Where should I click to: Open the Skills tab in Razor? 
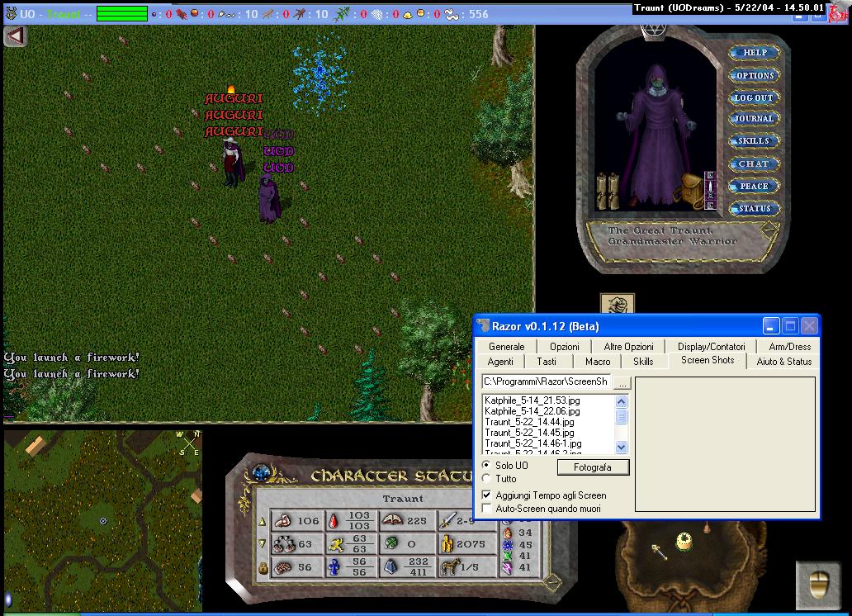tap(643, 362)
